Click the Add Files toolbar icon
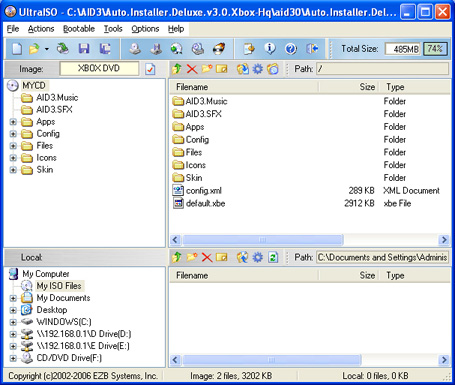This screenshot has height=385, width=455. click(249, 49)
